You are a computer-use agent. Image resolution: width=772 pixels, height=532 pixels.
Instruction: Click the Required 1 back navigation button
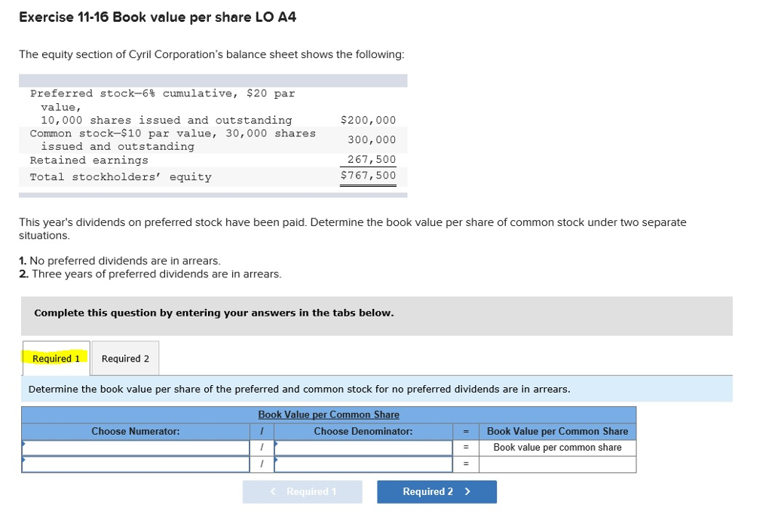pos(302,491)
